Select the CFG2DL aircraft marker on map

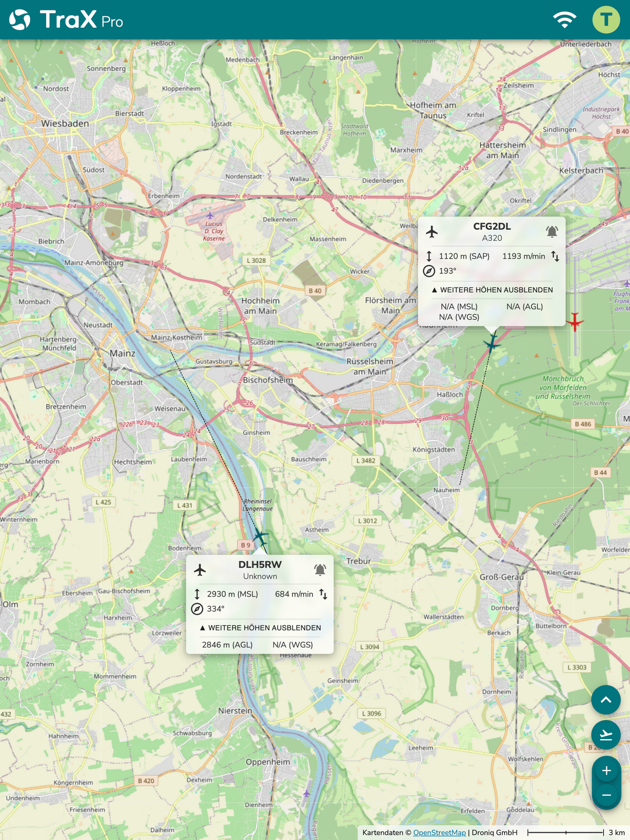[x=492, y=344]
